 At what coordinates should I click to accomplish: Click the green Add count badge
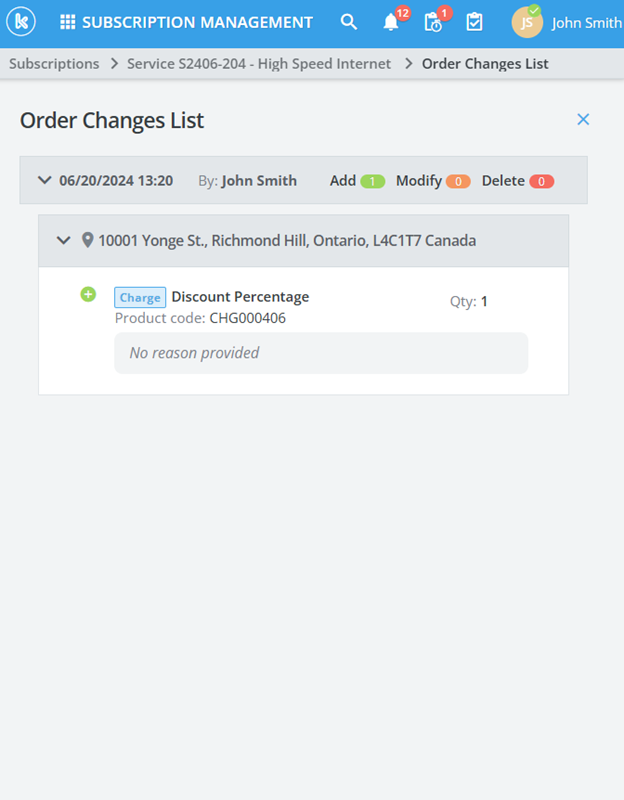[x=373, y=182]
